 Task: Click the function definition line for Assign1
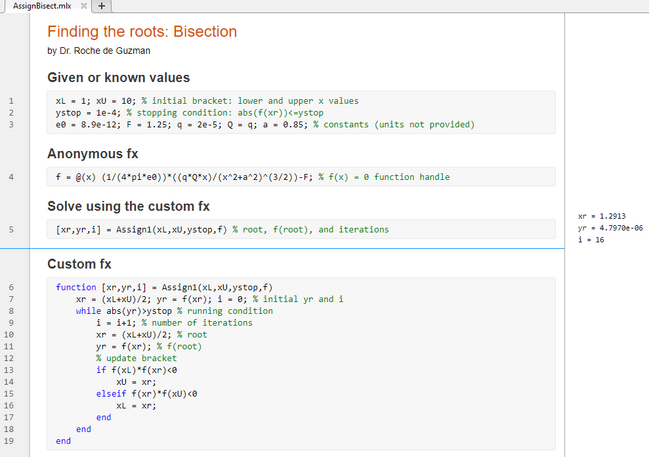pos(165,287)
